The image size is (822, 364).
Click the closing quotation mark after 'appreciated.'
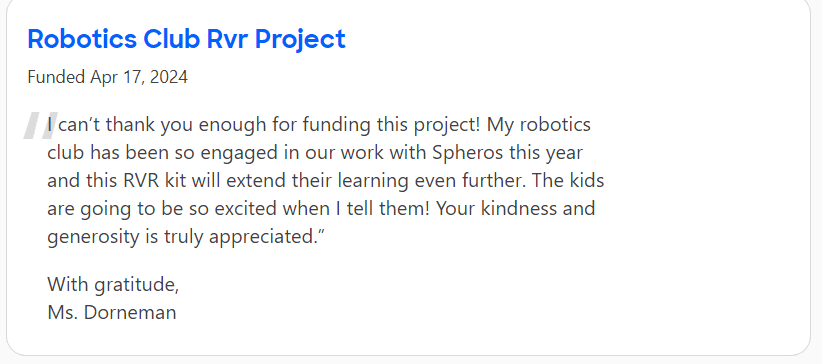pos(322,232)
